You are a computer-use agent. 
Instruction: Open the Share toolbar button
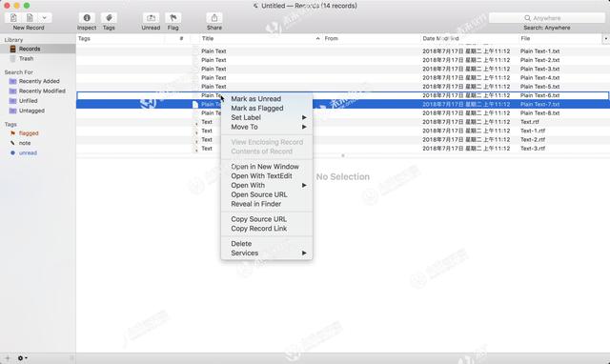tap(214, 18)
